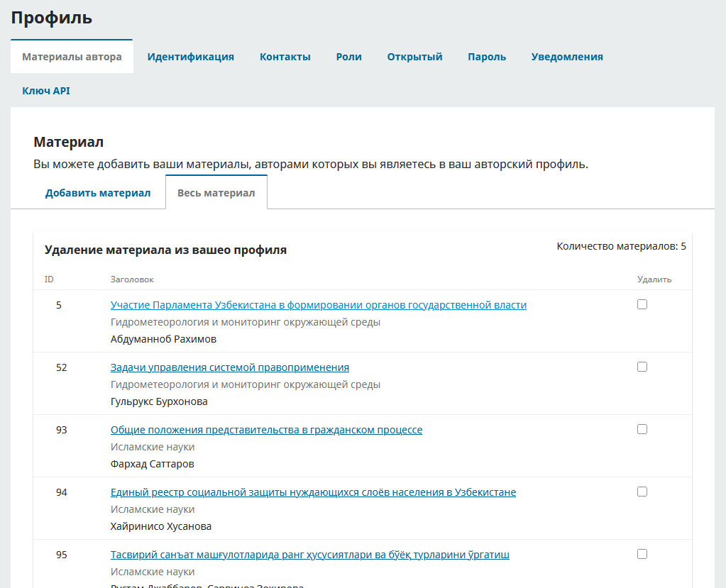726x588 pixels.
Task: Mark material 93 for deletion
Action: 642,429
